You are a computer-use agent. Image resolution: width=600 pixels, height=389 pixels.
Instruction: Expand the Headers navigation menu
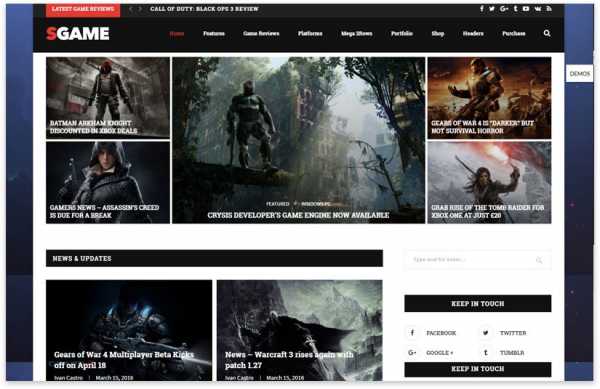pyautogui.click(x=473, y=33)
